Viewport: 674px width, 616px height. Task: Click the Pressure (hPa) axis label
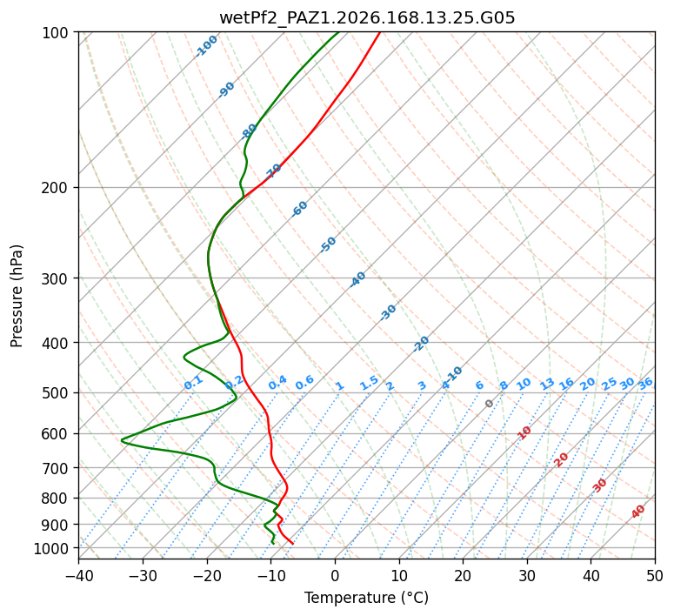pyautogui.click(x=17, y=296)
